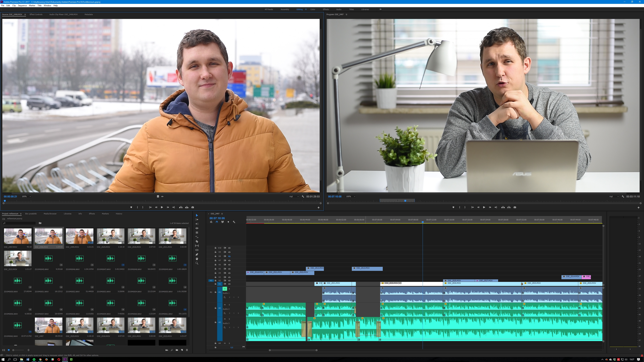
Task: Add marker in timeline header
Action: pyautogui.click(x=228, y=222)
